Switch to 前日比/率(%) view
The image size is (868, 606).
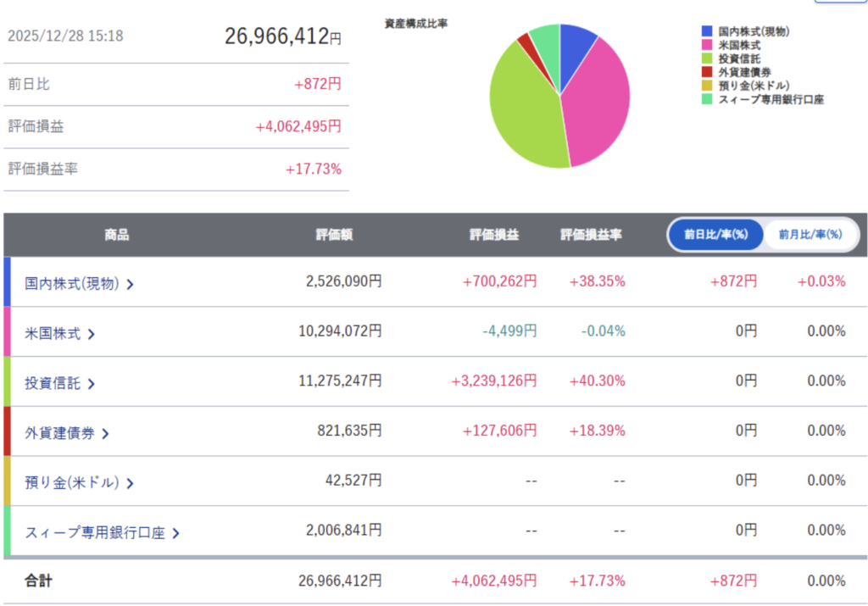(x=716, y=235)
